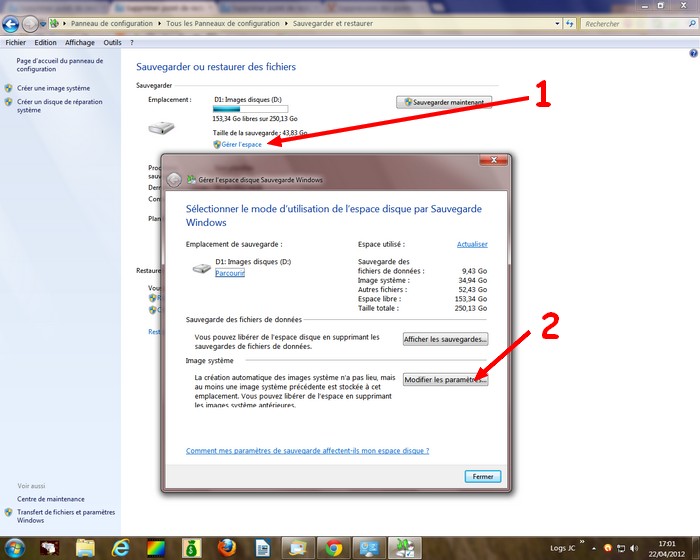Open the Edition menu
This screenshot has width=700, height=560.
(x=46, y=42)
